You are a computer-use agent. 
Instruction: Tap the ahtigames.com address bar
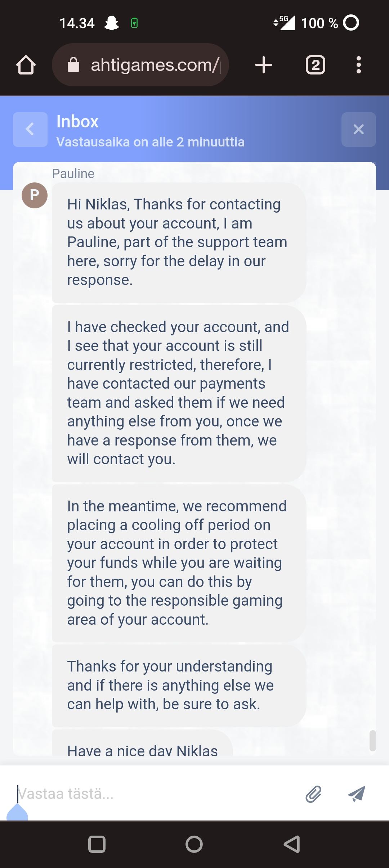coord(155,65)
